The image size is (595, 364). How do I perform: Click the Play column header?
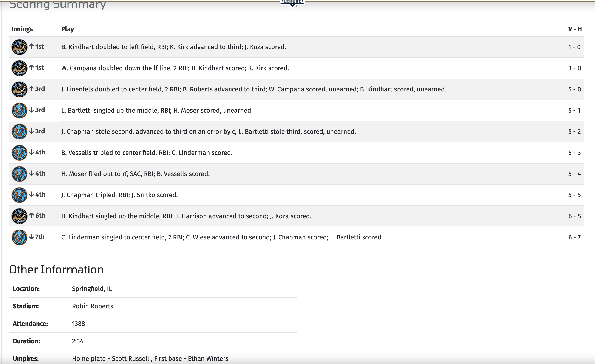[x=68, y=29]
